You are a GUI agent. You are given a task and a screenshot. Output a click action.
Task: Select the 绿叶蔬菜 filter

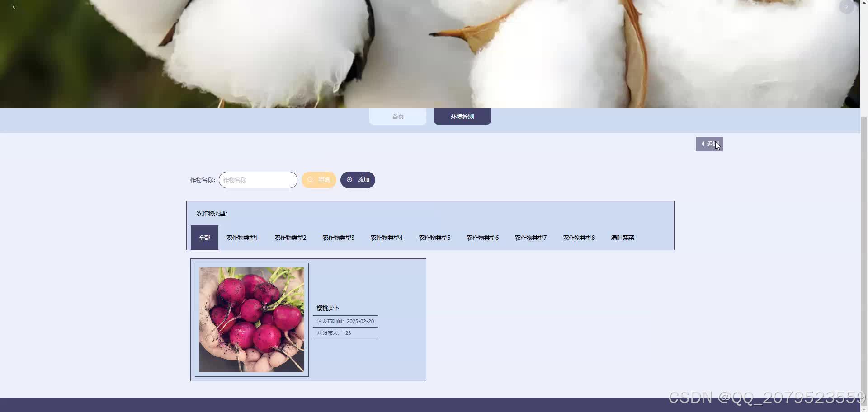(x=623, y=238)
